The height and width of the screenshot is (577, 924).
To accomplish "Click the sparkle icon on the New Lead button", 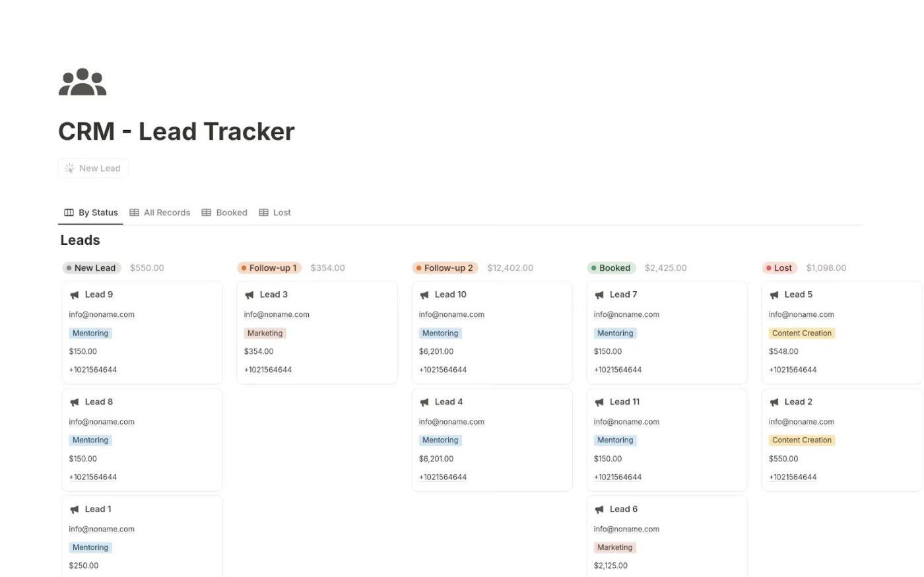I will pos(69,168).
